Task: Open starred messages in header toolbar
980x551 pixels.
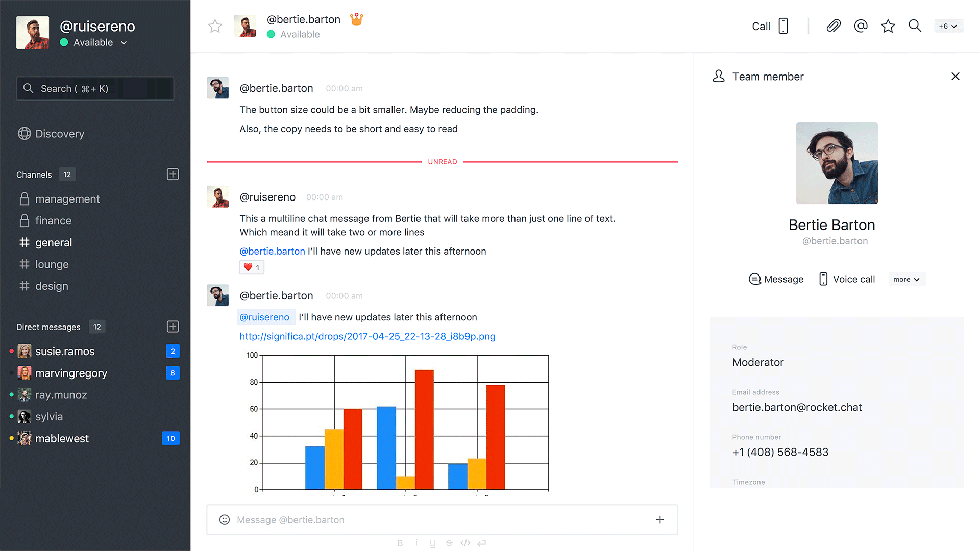Action: click(x=888, y=26)
